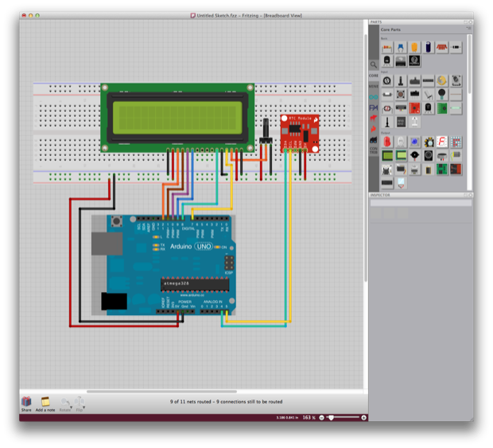Click the Arduino reset pushbutton
Image resolution: width=493 pixels, height=448 pixels.
[117, 221]
